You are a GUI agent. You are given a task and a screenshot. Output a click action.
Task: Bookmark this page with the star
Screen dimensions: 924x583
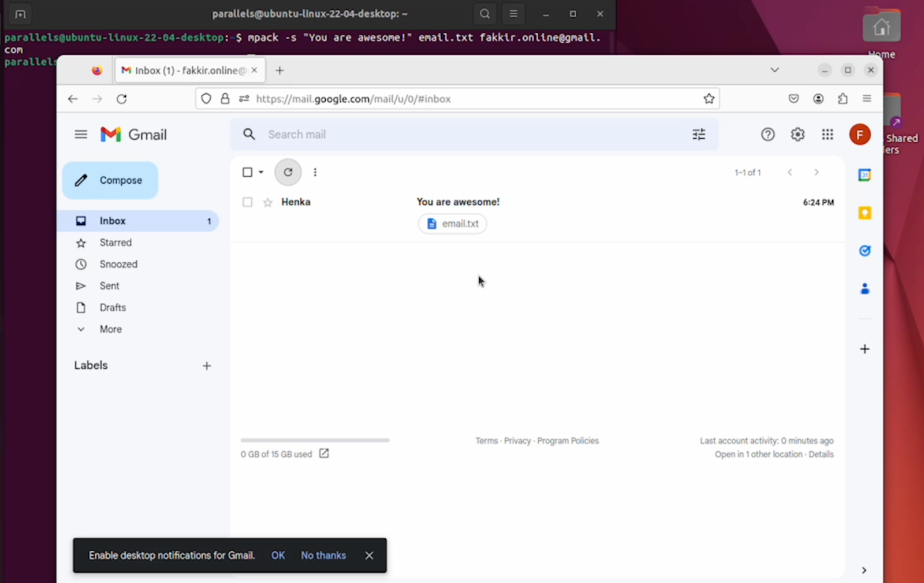[709, 99]
